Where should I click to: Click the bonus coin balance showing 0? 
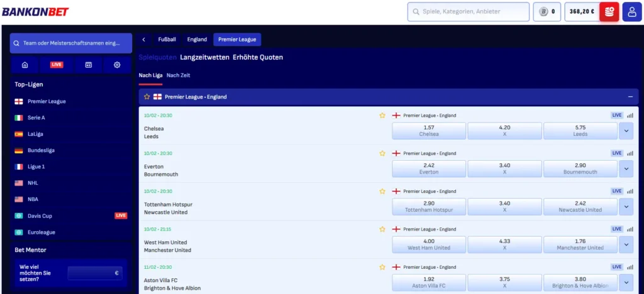(547, 11)
